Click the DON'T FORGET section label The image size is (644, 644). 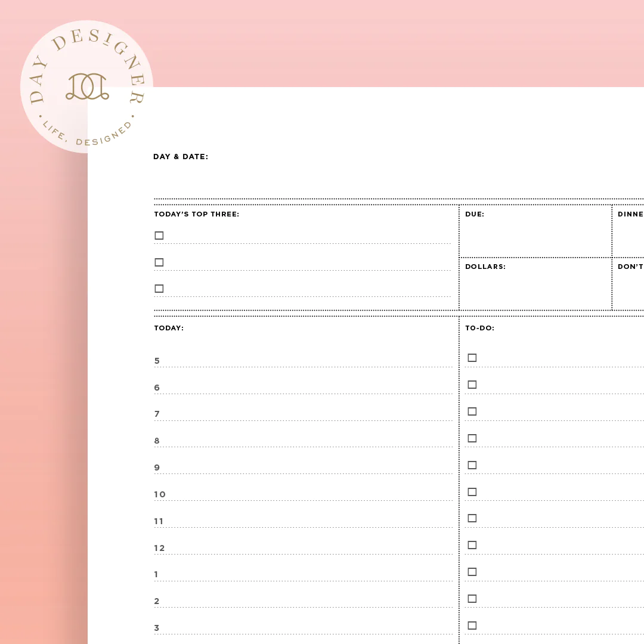click(x=630, y=267)
